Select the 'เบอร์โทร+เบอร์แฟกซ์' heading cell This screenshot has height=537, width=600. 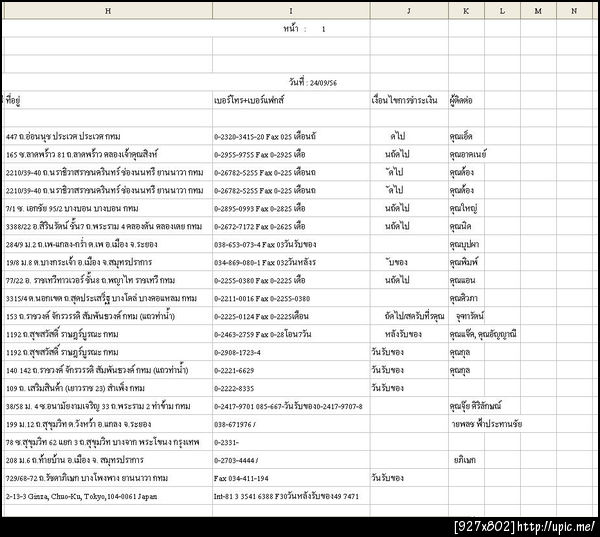pyautogui.click(x=291, y=100)
